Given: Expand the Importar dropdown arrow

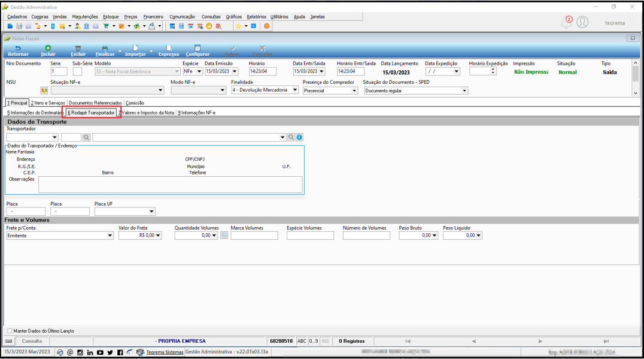Looking at the screenshot, I should tap(151, 52).
